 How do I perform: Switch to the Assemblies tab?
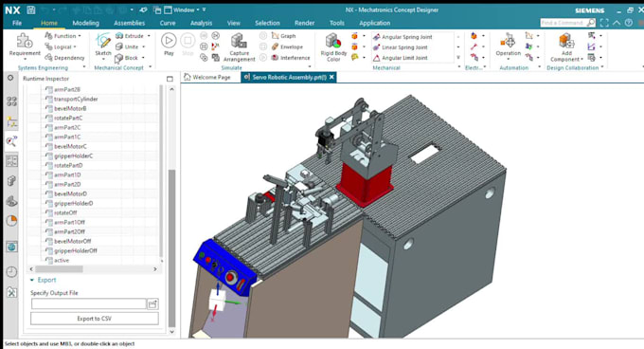(129, 23)
